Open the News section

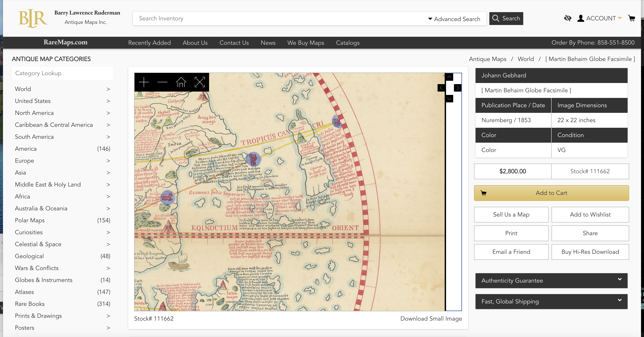pyautogui.click(x=268, y=43)
